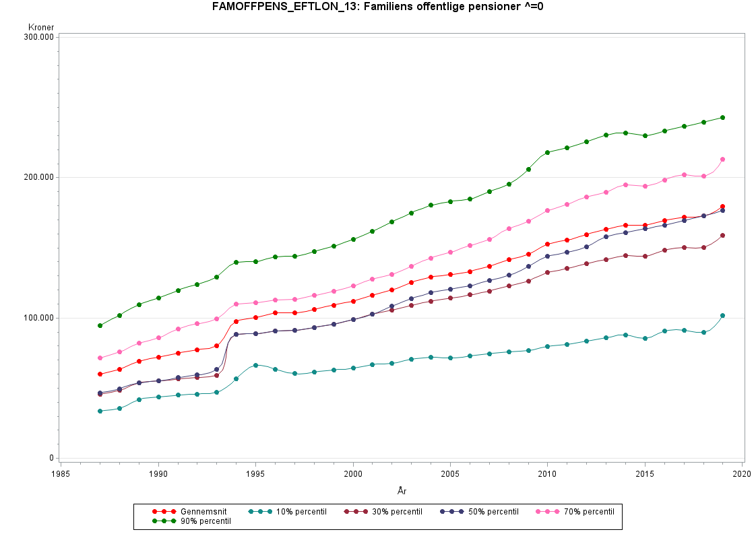The image size is (756, 534).
Task: Select the first teal 10% percentile data point
Action: pos(100,411)
